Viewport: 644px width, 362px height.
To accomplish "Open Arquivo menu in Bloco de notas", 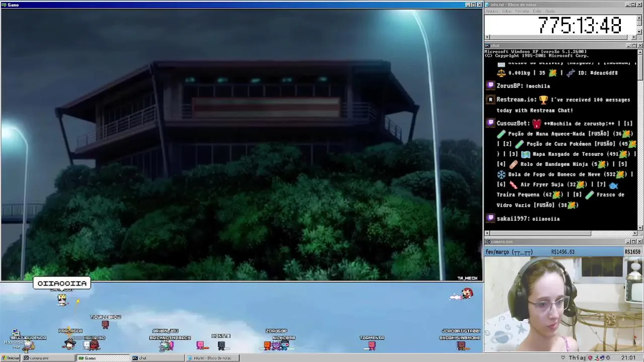I will point(492,11).
